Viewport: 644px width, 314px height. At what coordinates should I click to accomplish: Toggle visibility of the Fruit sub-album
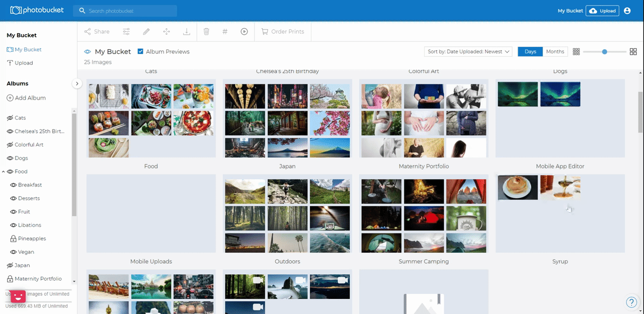pos(14,212)
